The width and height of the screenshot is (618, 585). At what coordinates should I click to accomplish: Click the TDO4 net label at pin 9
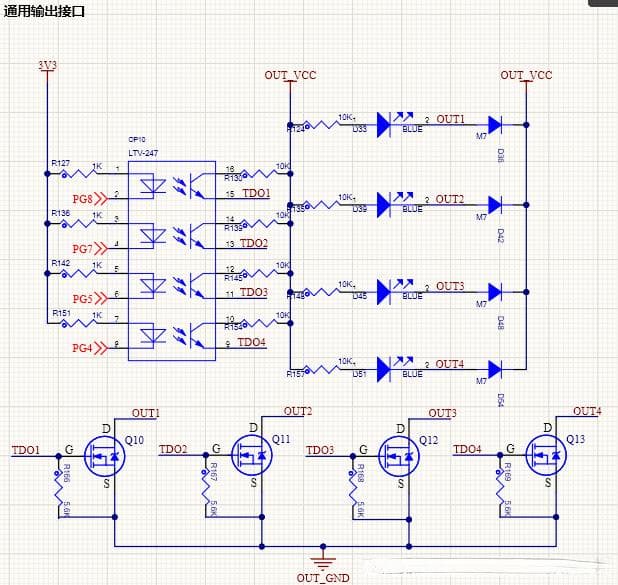(x=252, y=342)
